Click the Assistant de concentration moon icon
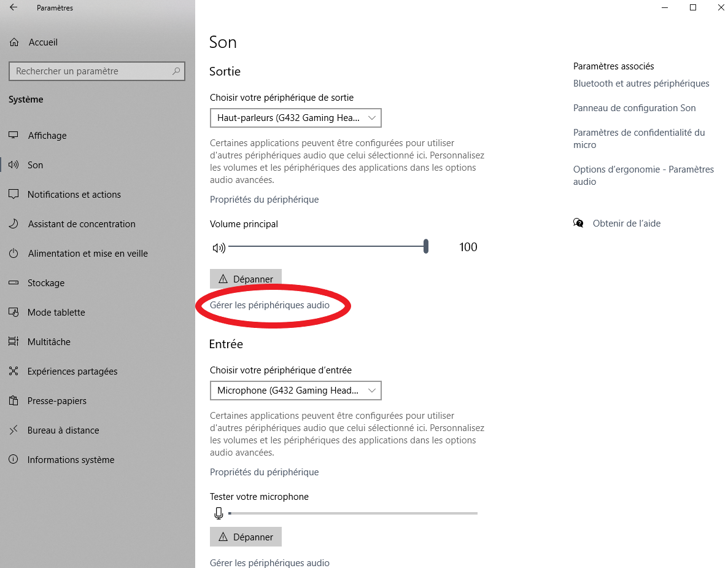The image size is (728, 568). pos(14,224)
